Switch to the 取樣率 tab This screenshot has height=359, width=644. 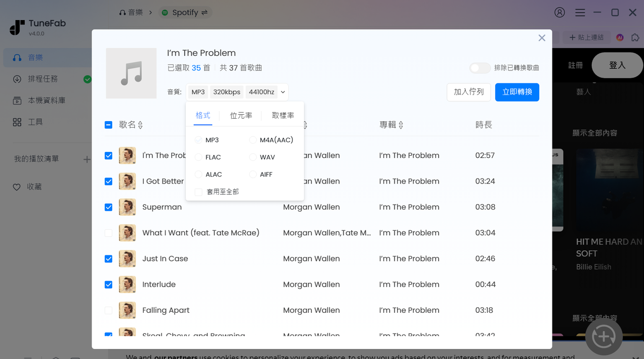(283, 115)
